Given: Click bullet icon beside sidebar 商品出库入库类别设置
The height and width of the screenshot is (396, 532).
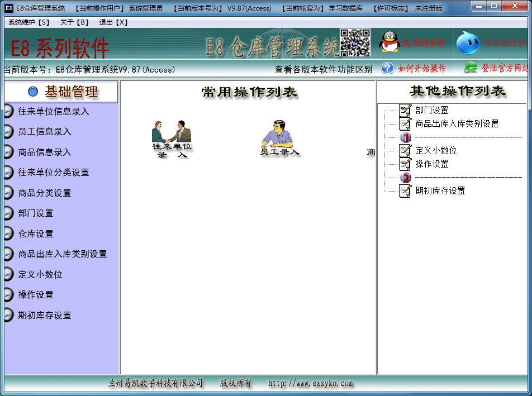Looking at the screenshot, I should click(8, 254).
